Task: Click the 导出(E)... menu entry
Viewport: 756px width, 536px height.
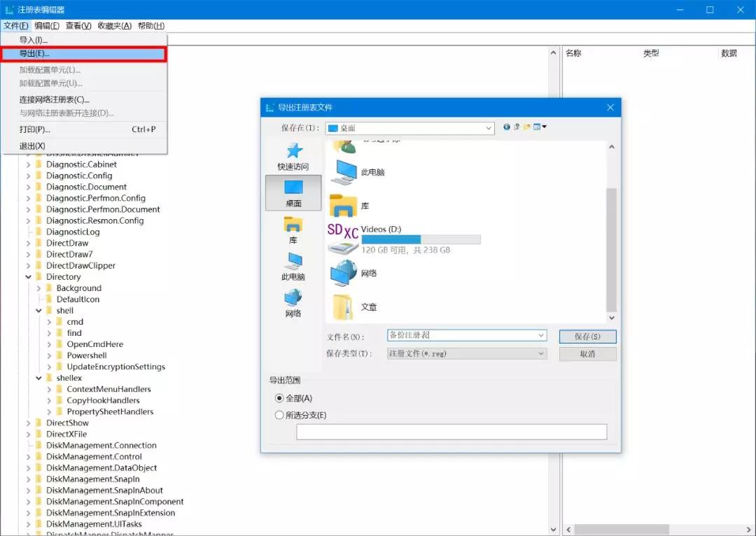Action: (x=84, y=54)
